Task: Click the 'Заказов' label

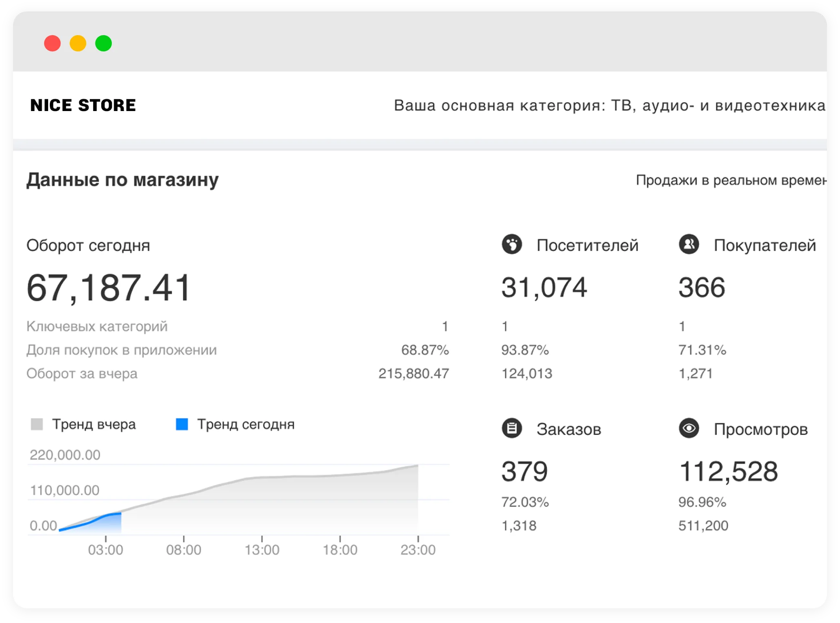Action: point(569,429)
